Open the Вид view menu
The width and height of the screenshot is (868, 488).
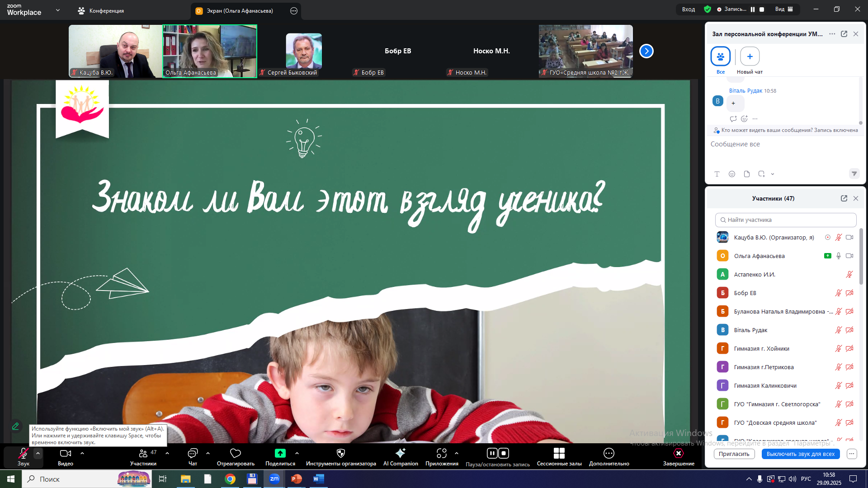point(783,9)
